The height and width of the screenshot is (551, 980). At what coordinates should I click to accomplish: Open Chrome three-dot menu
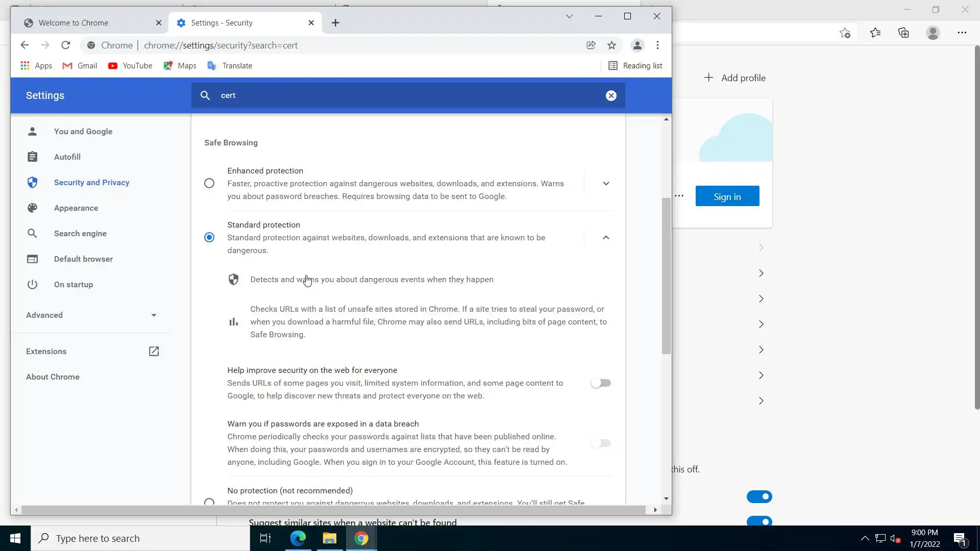(x=657, y=45)
